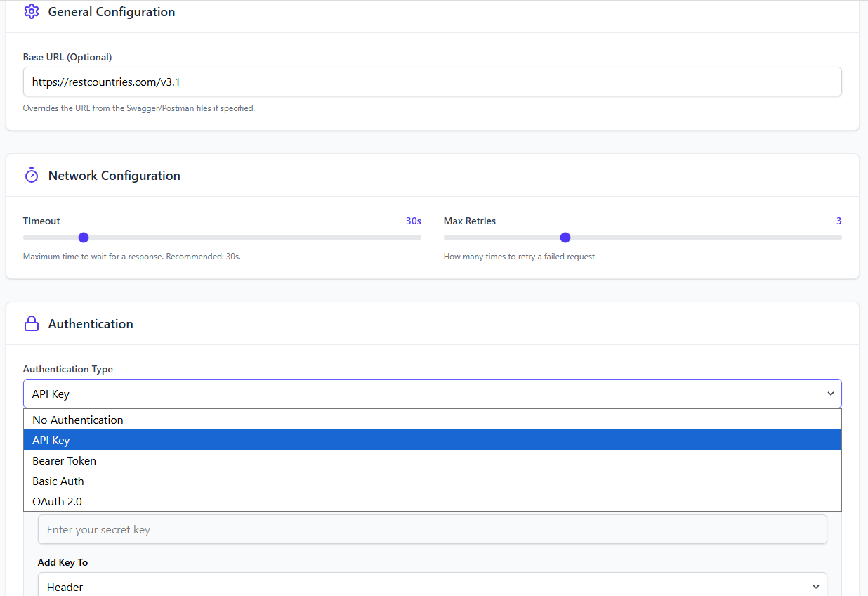Image resolution: width=868 pixels, height=596 pixels.
Task: Click the stopwatch icon beside Network Configuration
Action: (32, 176)
